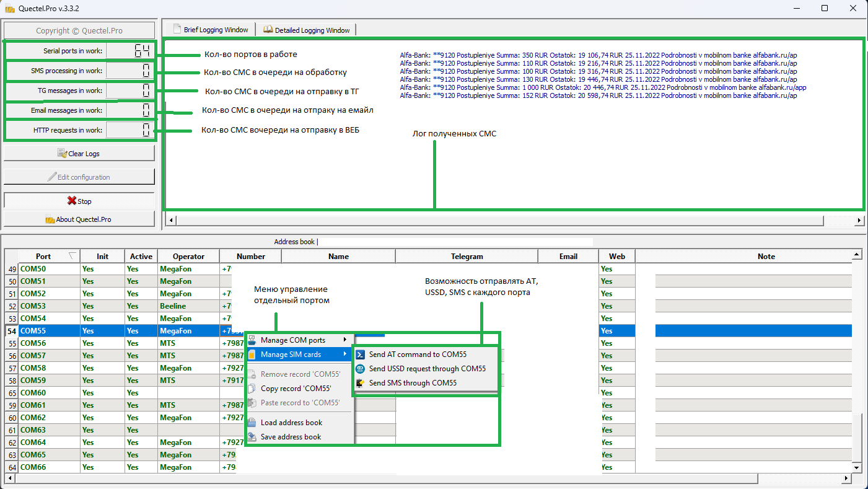Click the Send SMS icon in the submenu
This screenshot has width=868, height=489.
[360, 383]
